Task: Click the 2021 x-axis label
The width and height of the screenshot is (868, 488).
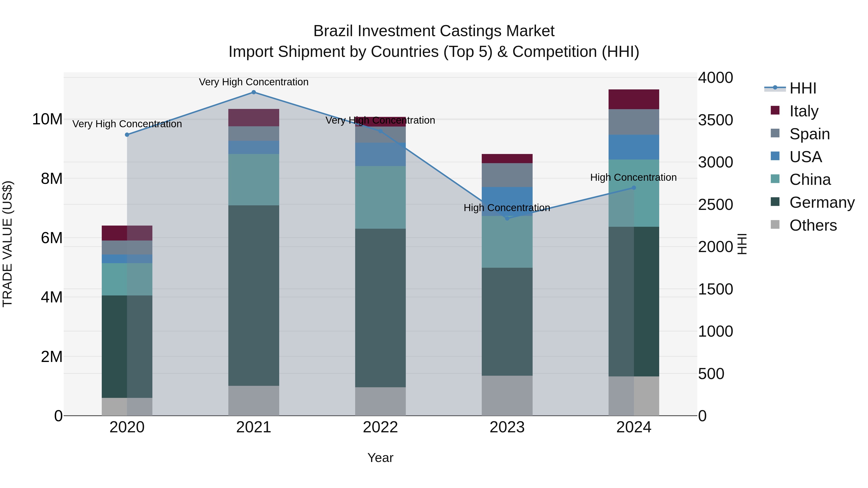Action: coord(254,427)
